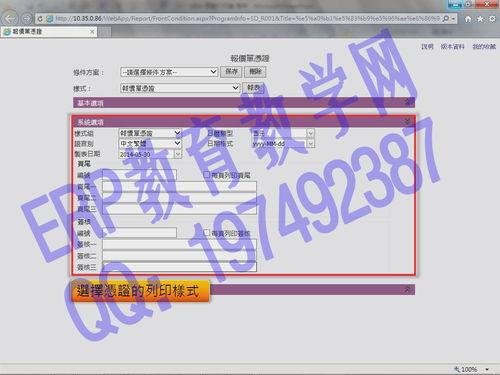Screen dimensions: 500x375
Task: Click the 保存 button
Action: [231, 72]
